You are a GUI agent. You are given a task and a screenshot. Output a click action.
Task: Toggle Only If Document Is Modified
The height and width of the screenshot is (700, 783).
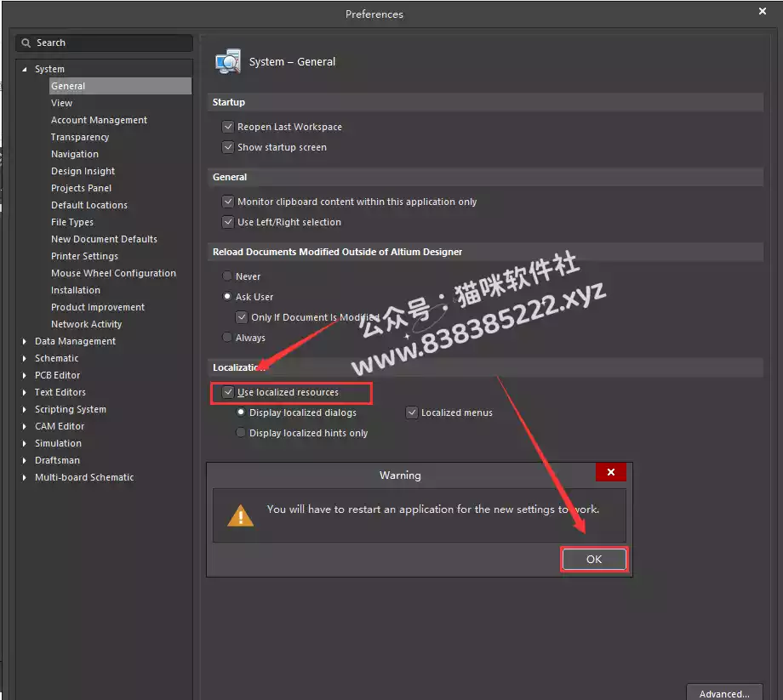click(x=242, y=316)
